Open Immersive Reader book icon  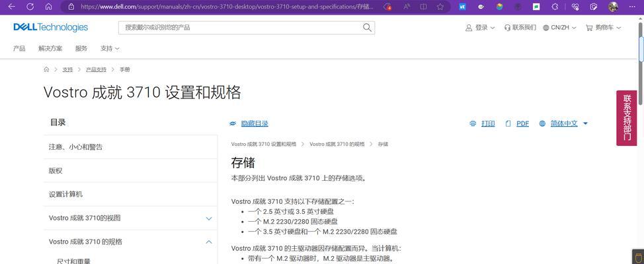click(x=423, y=7)
